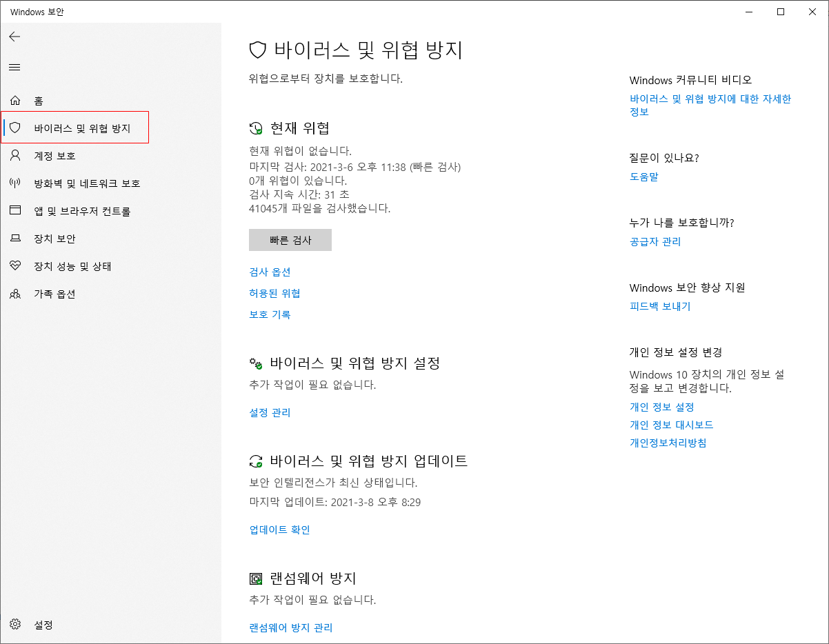The height and width of the screenshot is (644, 829).
Task: Click the shield icon in the page title
Action: (257, 50)
